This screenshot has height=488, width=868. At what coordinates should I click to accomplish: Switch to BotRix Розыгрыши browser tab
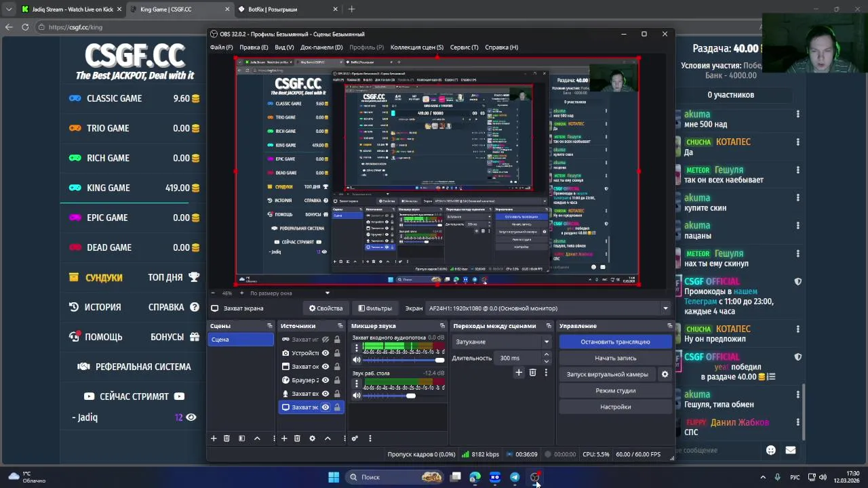pos(287,9)
